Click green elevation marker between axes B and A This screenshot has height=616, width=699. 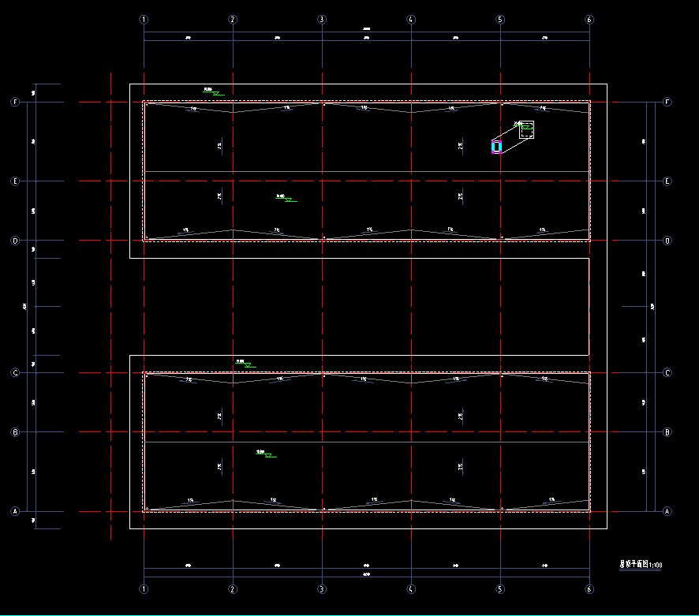[x=267, y=455]
